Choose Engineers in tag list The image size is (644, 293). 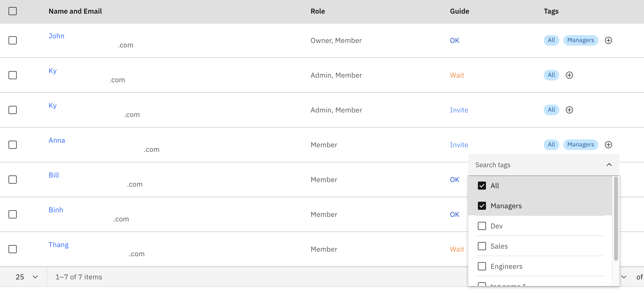coord(482,266)
